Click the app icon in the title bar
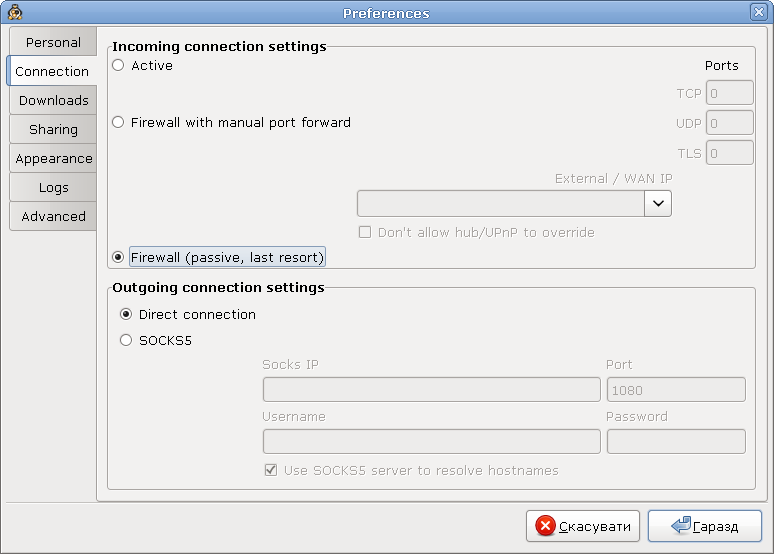Viewport: 774px width, 554px height. (15, 13)
